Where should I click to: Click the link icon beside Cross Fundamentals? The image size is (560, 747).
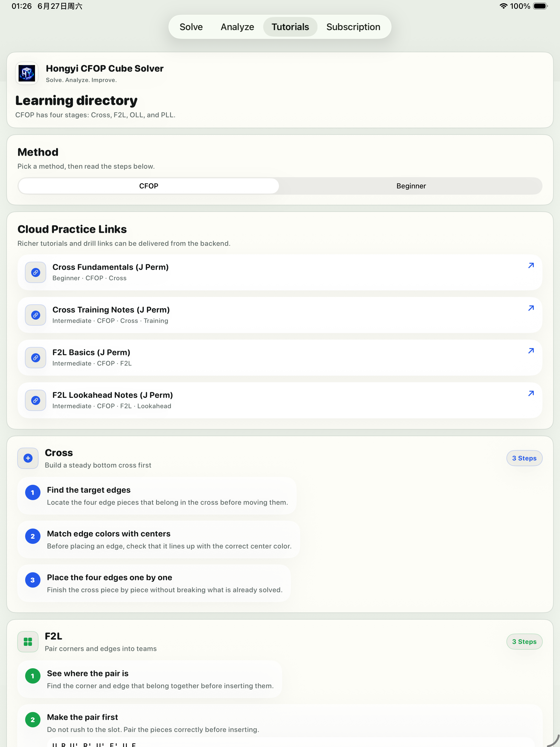pos(36,272)
